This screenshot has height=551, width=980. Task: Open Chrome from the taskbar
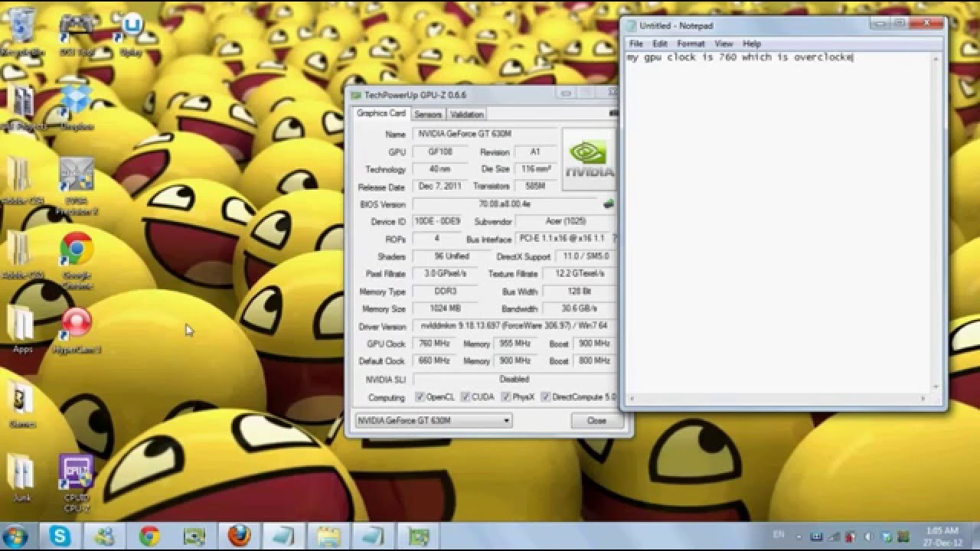149,536
